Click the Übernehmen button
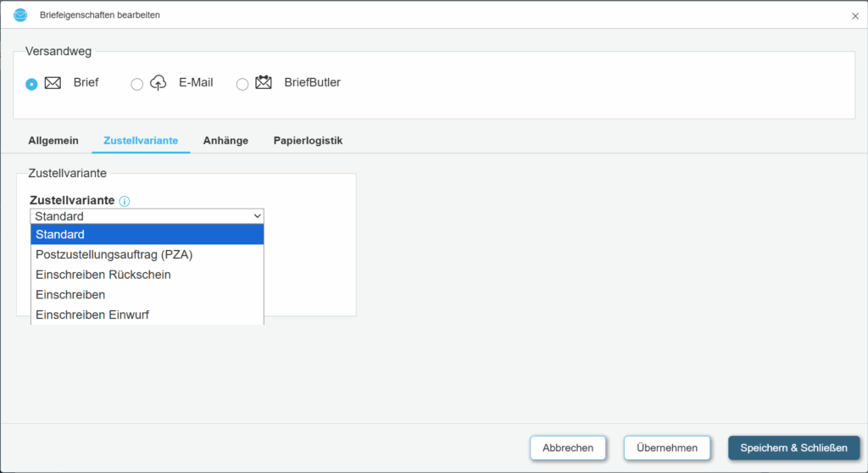This screenshot has width=868, height=473. tap(666, 448)
